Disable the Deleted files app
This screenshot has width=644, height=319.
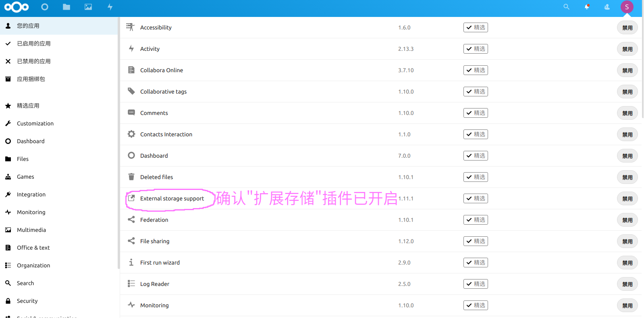627,177
